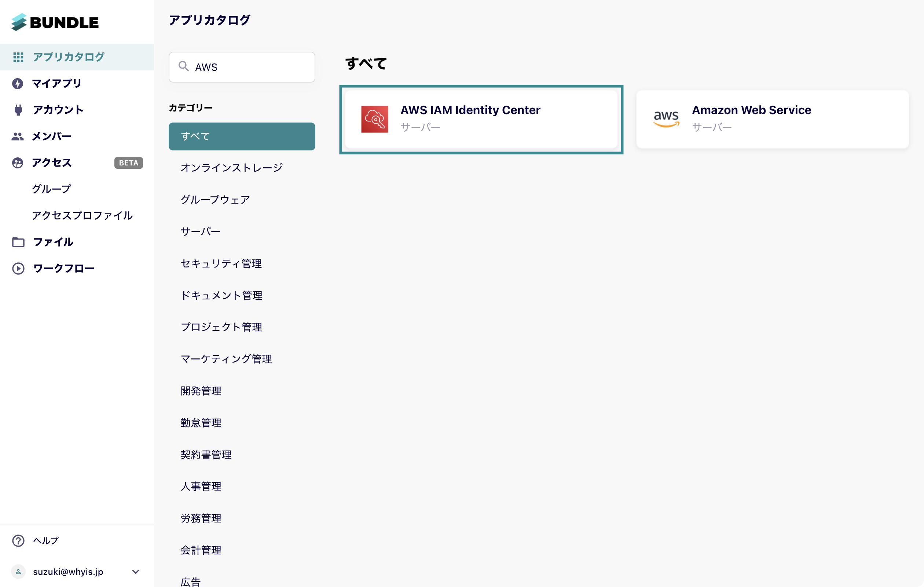Open ワークフロー page
Screen dimensions: 924x587
77,269
